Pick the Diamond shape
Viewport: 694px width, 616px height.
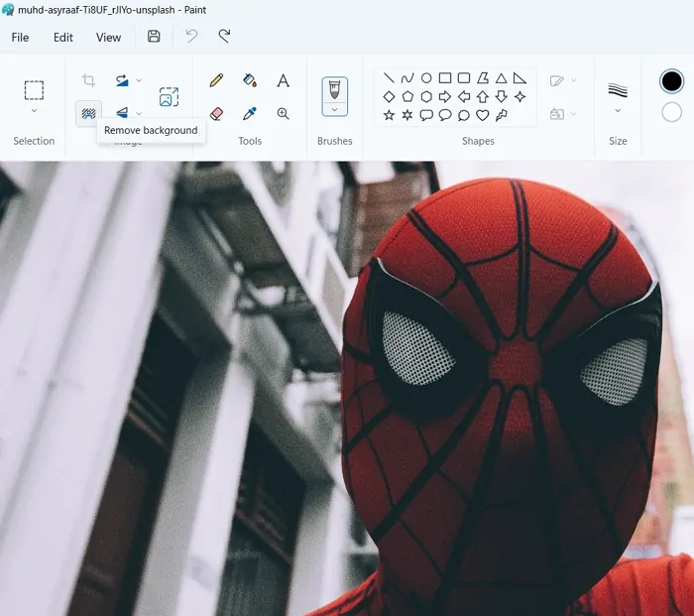(x=389, y=96)
